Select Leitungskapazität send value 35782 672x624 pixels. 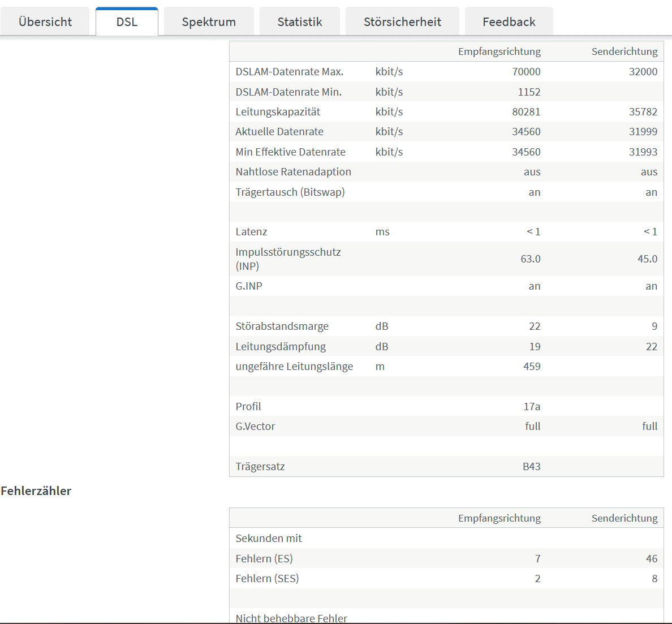643,112
